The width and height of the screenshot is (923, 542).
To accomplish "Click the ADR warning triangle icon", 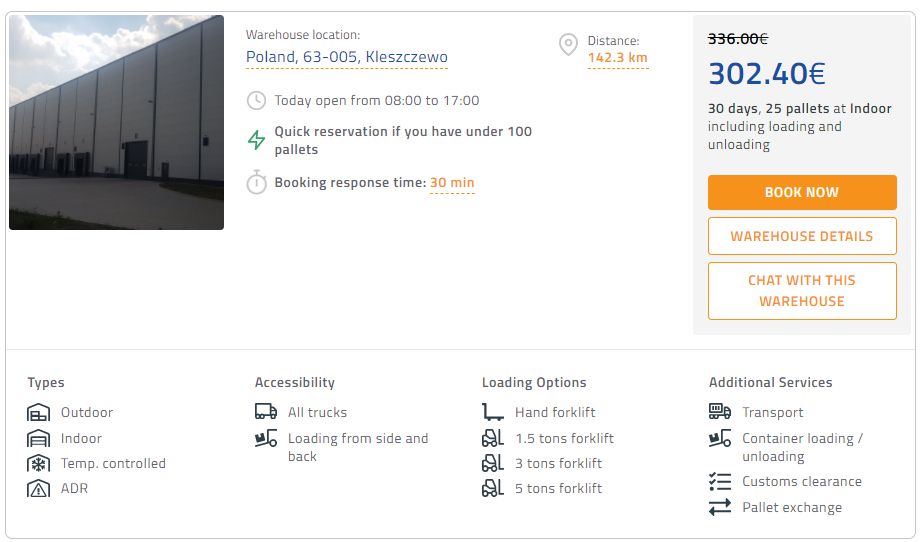I will click(x=38, y=489).
